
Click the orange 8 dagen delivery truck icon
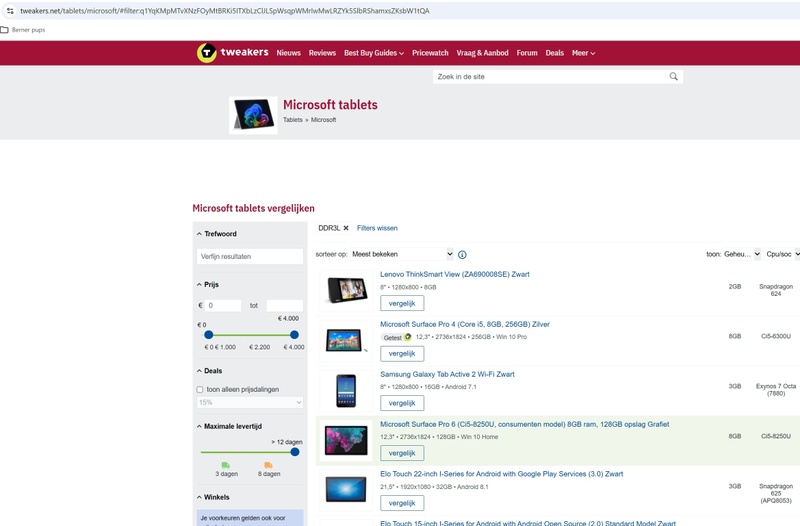coord(268,465)
